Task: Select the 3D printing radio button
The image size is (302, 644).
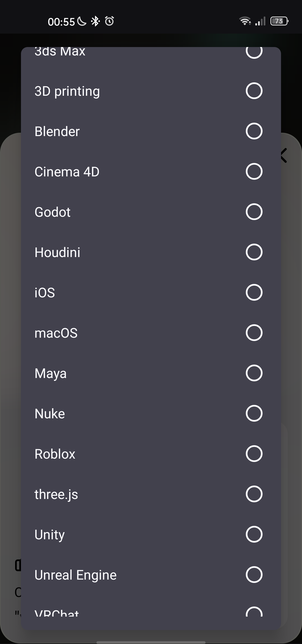Action: (x=254, y=91)
